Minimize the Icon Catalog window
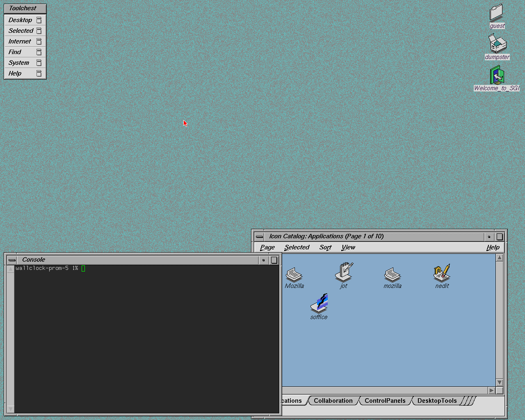525x420 pixels. coord(489,237)
